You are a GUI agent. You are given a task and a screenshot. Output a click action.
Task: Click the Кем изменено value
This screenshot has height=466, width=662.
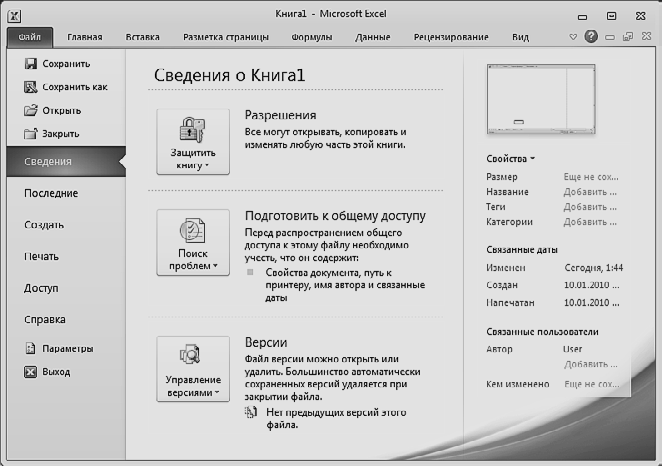[591, 384]
